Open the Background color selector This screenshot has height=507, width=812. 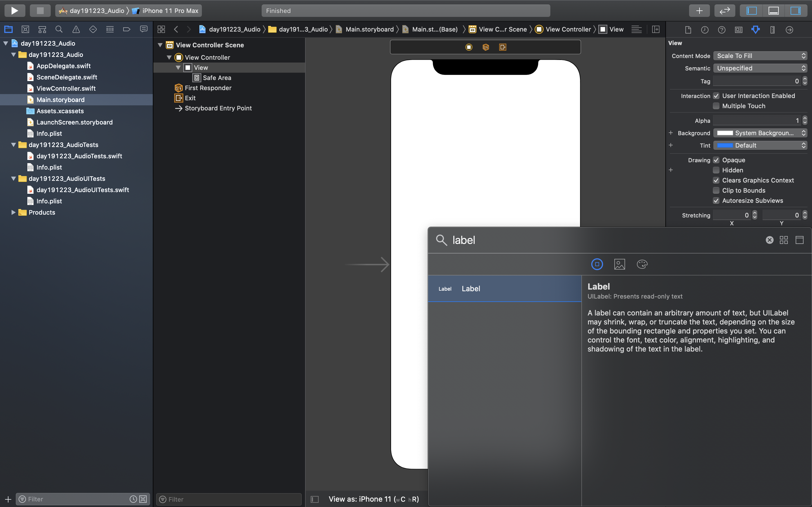click(760, 133)
